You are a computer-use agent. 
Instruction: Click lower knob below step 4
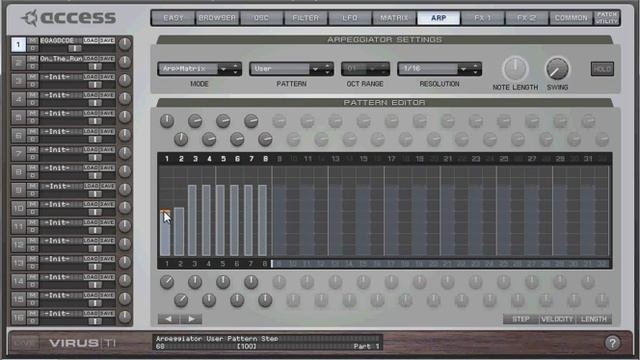(209, 300)
